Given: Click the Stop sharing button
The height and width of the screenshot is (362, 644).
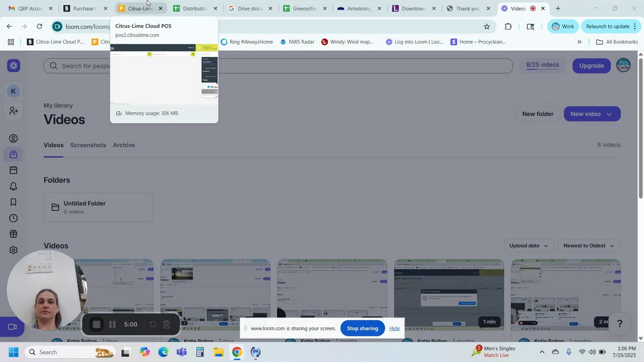Looking at the screenshot, I should point(362,328).
